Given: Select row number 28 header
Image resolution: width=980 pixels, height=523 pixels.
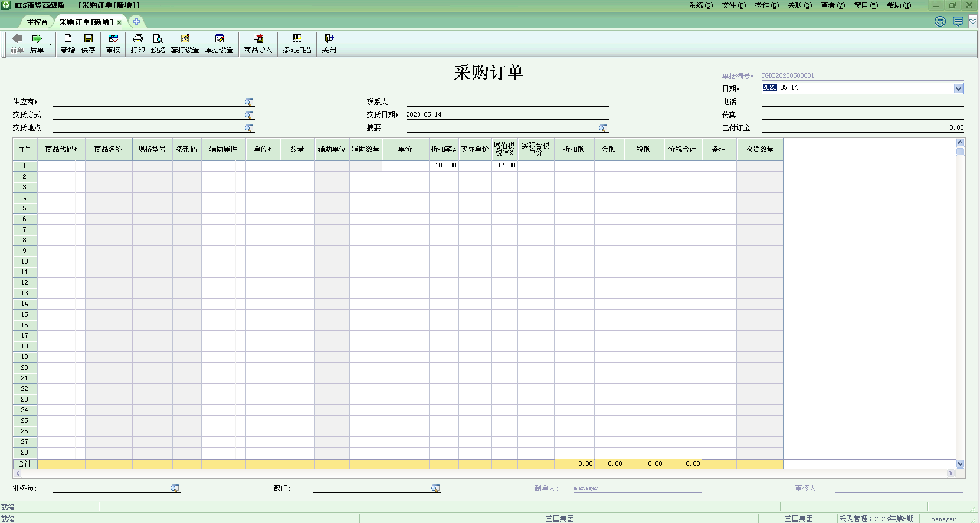Looking at the screenshot, I should click(x=25, y=453).
